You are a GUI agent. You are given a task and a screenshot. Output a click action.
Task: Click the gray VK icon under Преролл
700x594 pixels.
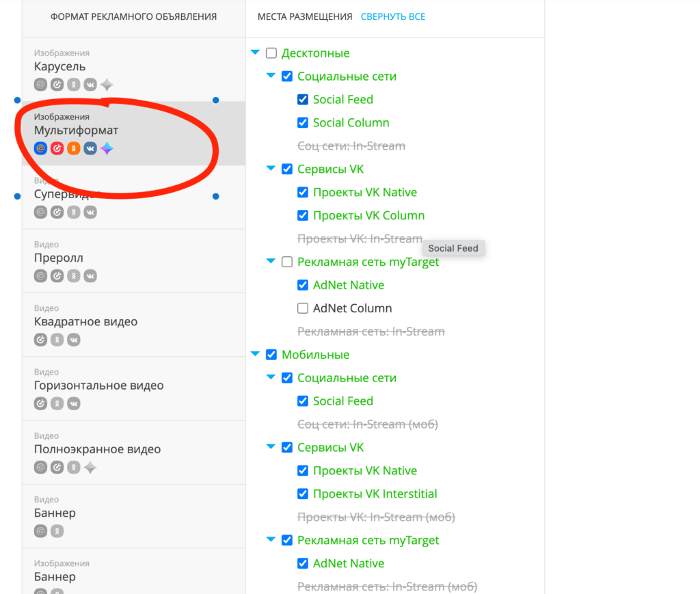tap(90, 275)
